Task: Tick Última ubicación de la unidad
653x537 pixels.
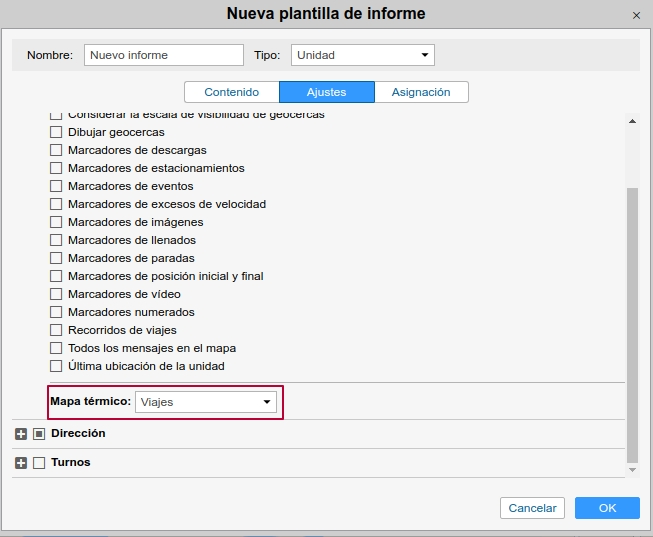Action: [56, 366]
